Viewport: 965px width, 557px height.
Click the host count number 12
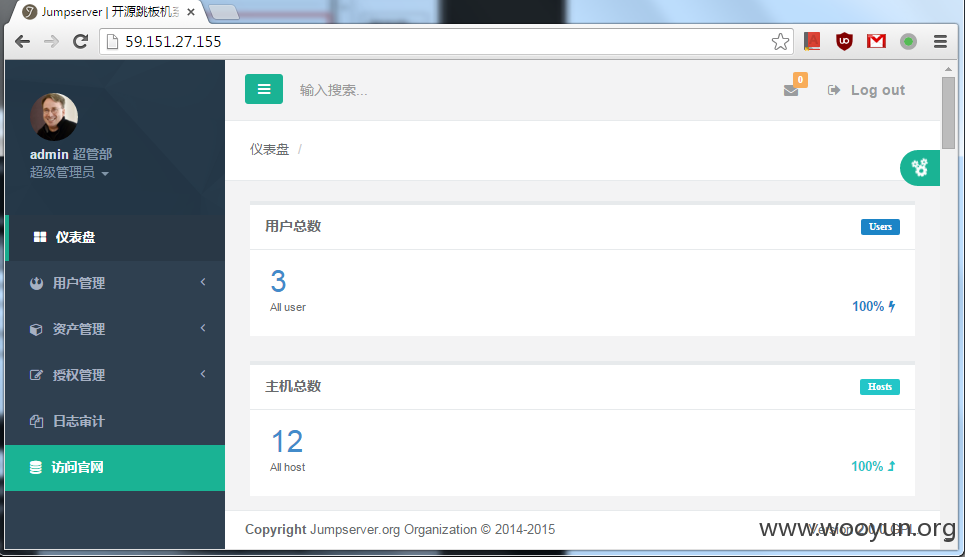[287, 441]
